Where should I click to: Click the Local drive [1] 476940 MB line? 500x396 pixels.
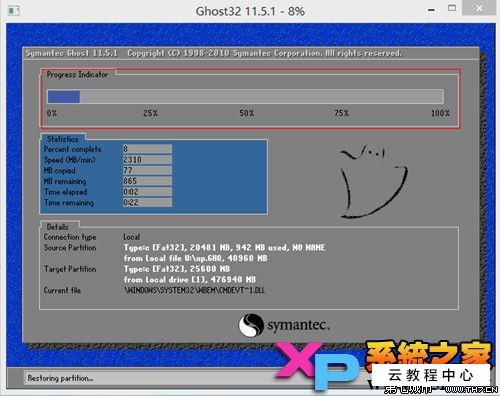coord(190,280)
